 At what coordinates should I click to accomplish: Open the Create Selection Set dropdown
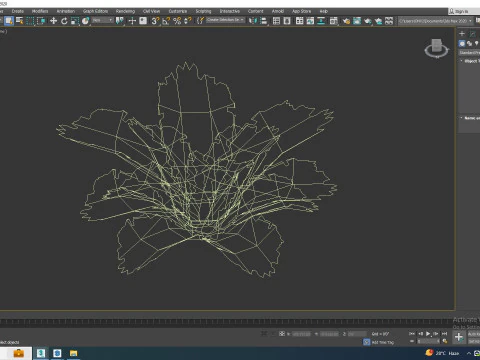(225, 20)
